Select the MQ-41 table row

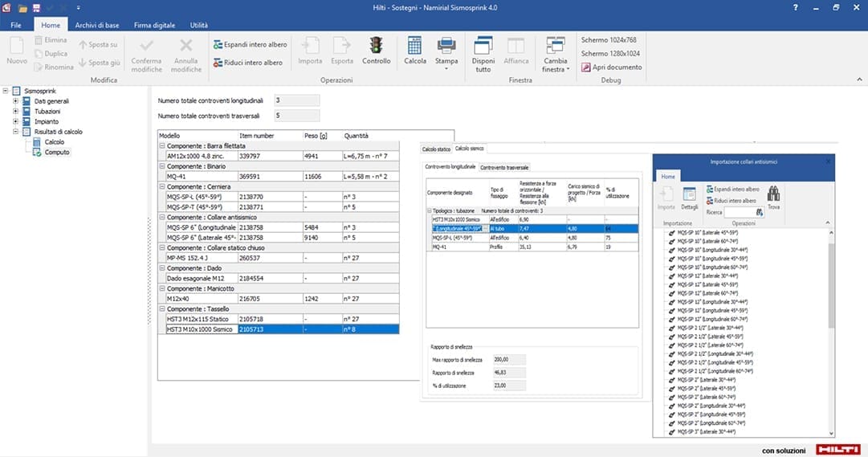tap(283, 177)
